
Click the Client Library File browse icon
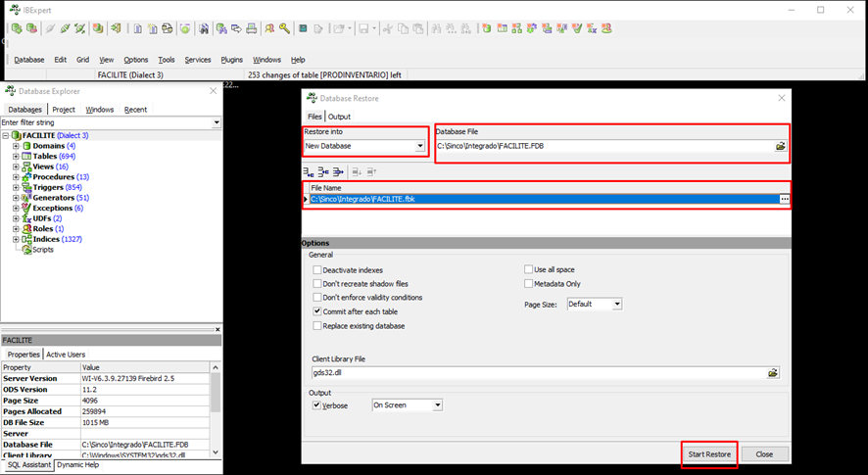(773, 373)
